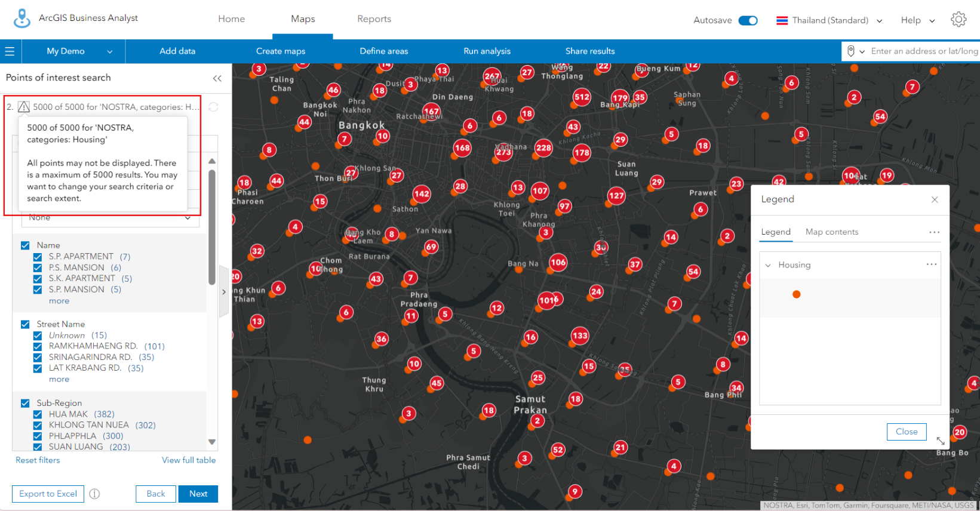
Task: Click the Back button
Action: [x=156, y=494]
